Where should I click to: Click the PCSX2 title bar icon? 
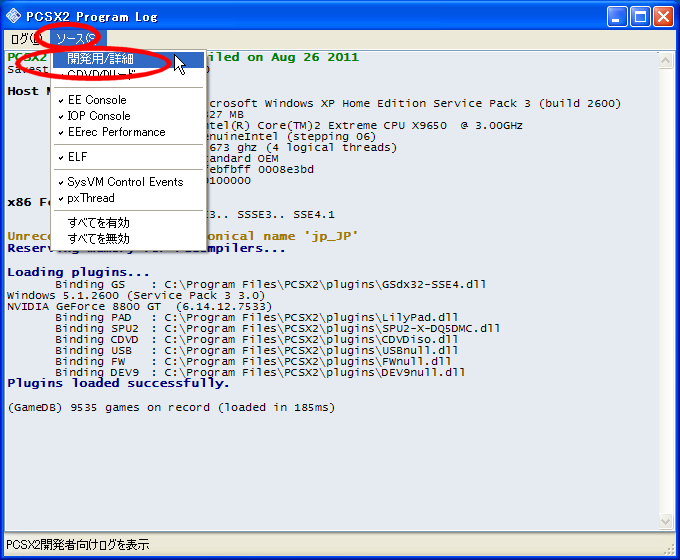click(13, 16)
